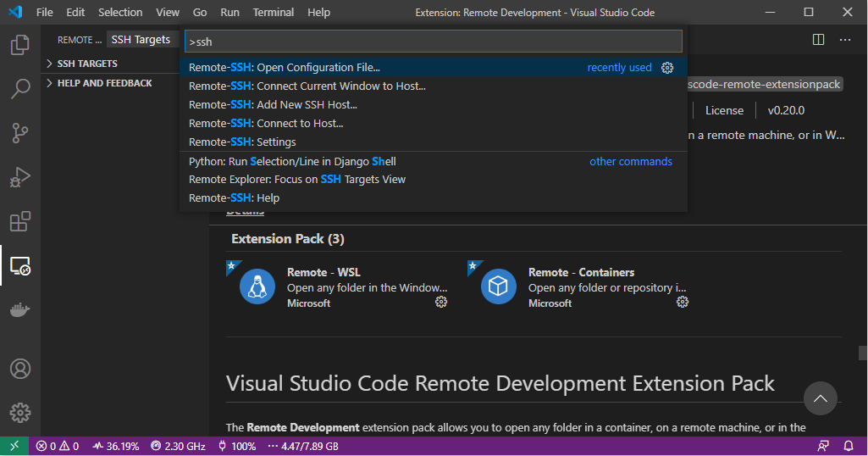This screenshot has width=868, height=456.
Task: Click the CPU usage 36.19% status item
Action: 116,446
